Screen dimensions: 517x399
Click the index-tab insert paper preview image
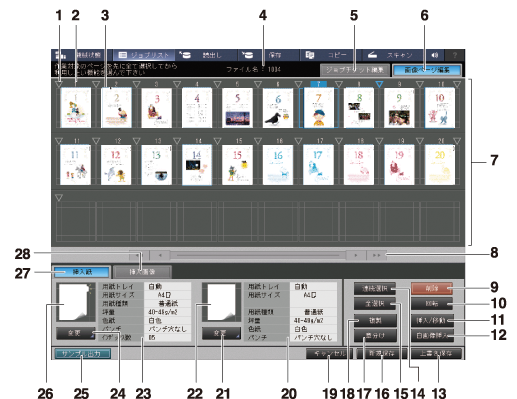coord(76,303)
